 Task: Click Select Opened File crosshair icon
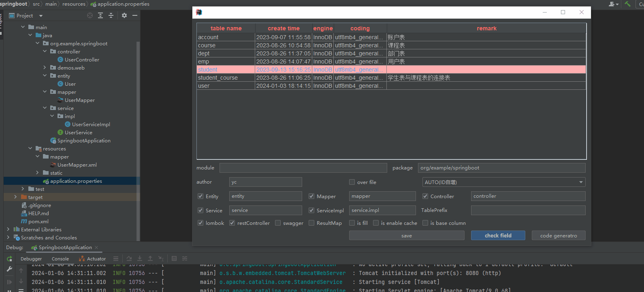pos(90,15)
